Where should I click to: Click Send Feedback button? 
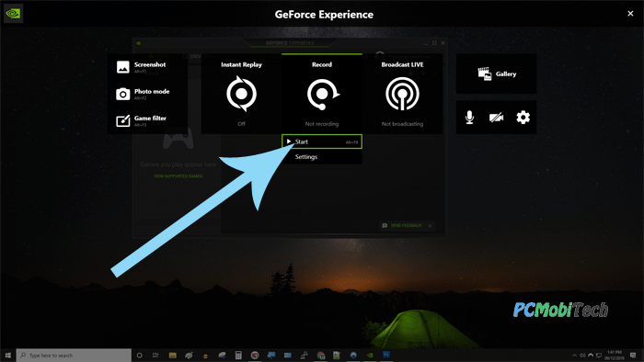click(403, 225)
